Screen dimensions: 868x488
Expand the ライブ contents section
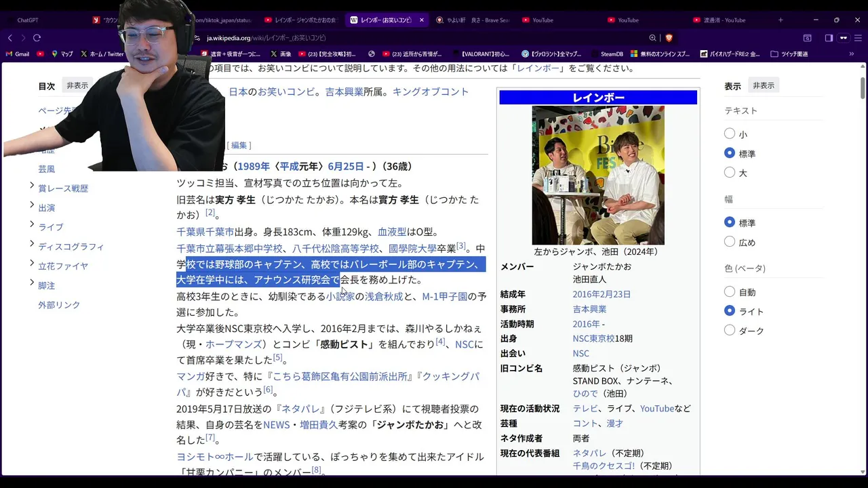click(32, 224)
